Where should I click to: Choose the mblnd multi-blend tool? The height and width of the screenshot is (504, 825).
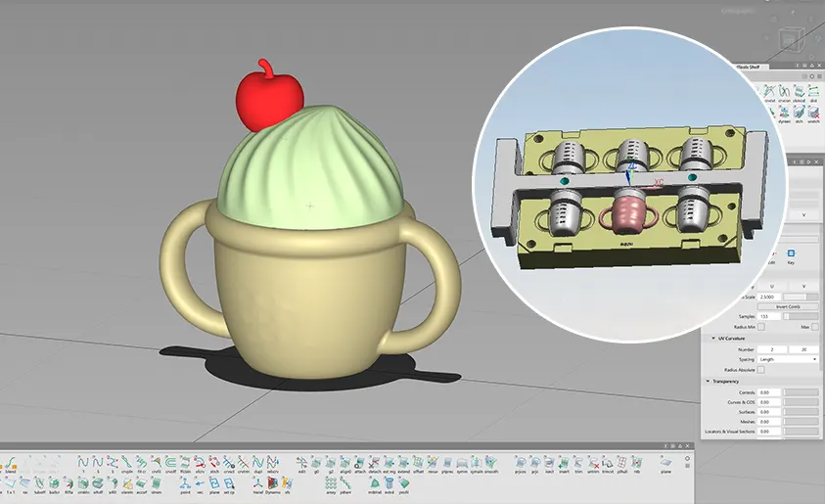click(375, 486)
